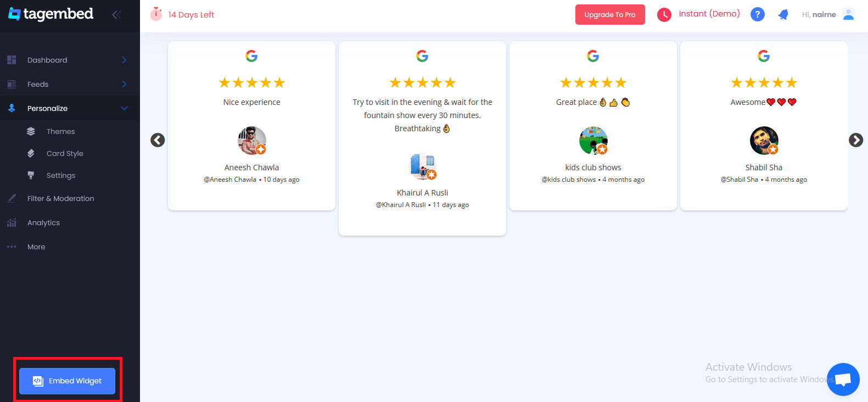Click Shabil Sha profile photo

[764, 141]
